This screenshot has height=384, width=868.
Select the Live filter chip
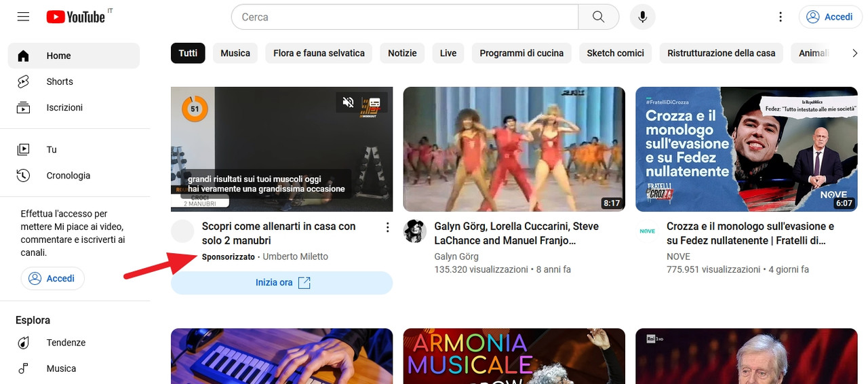pos(448,53)
